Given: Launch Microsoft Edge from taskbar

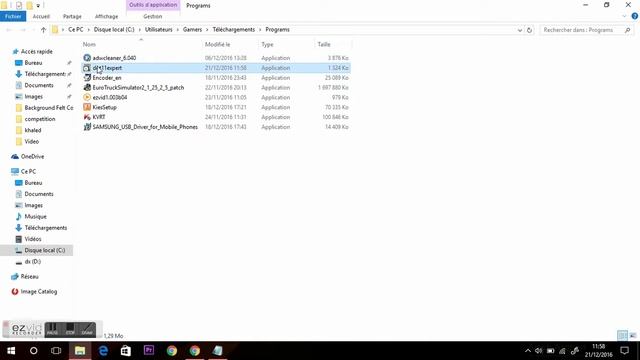Looking at the screenshot, I should [x=103, y=351].
